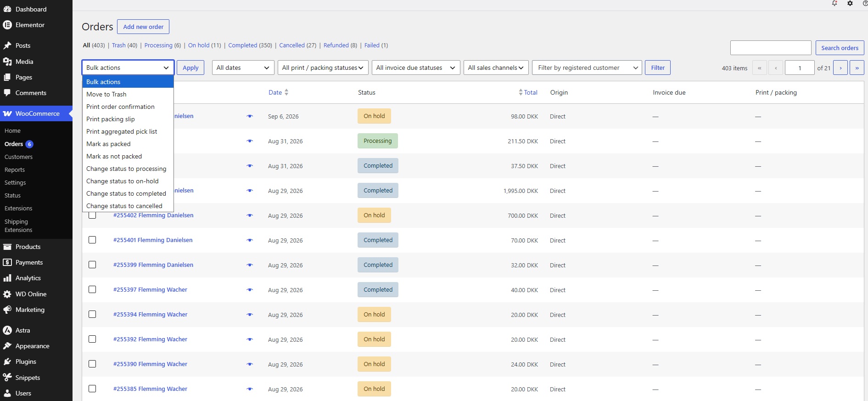
Task: Choose Print aggregated pick list option
Action: (128, 131)
